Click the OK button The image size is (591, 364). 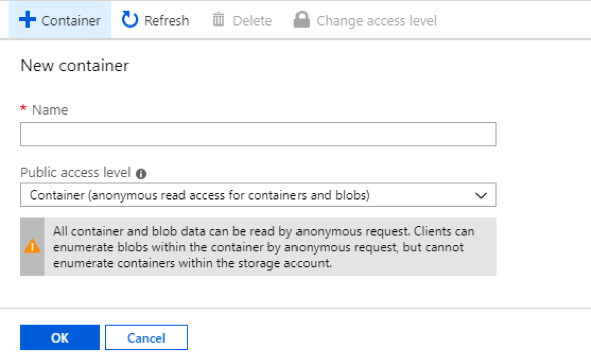tap(60, 338)
